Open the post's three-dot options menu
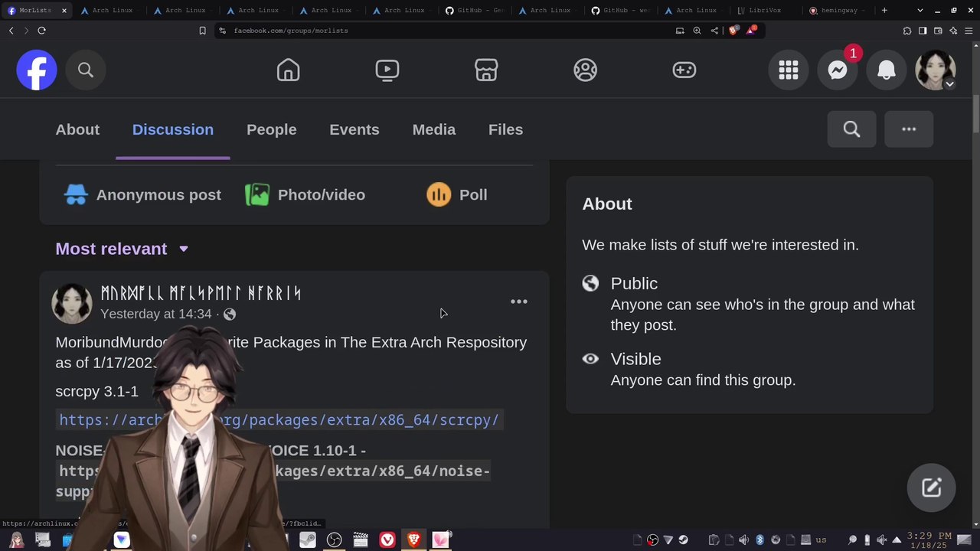980x551 pixels. coord(519,302)
